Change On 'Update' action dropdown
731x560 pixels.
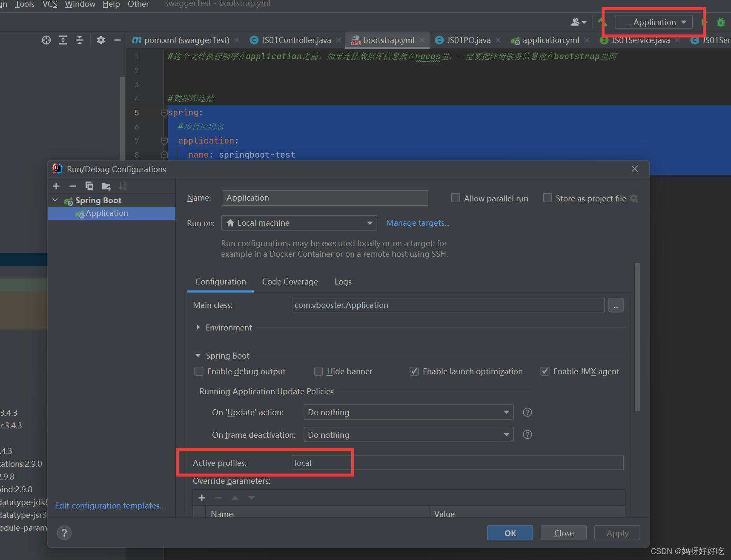(506, 412)
